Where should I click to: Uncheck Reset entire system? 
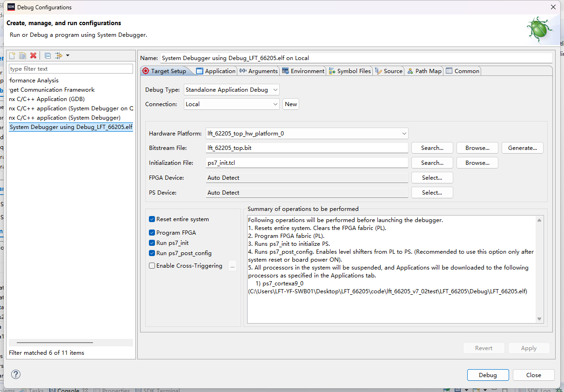152,219
